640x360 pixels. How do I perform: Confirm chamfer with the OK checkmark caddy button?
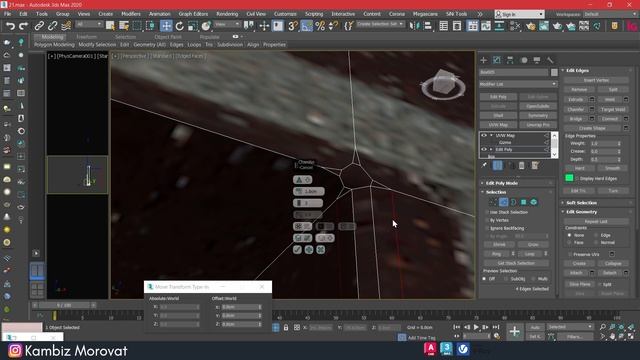coord(297,249)
